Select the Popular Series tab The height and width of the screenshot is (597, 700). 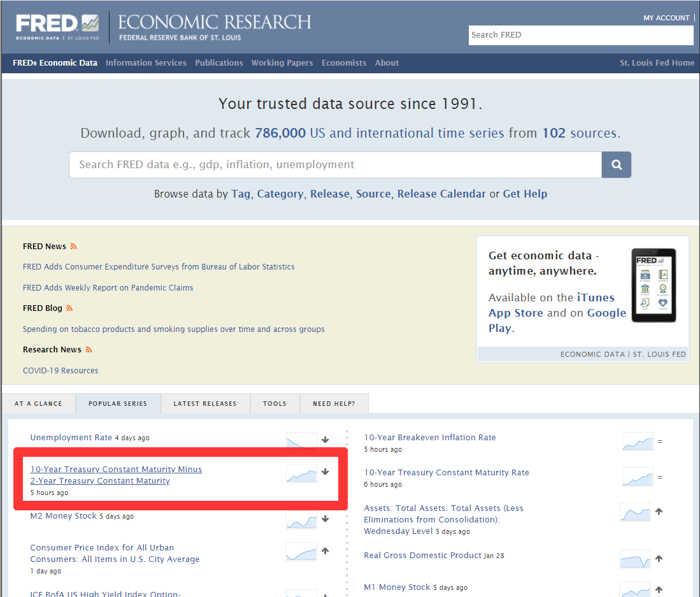click(x=118, y=404)
